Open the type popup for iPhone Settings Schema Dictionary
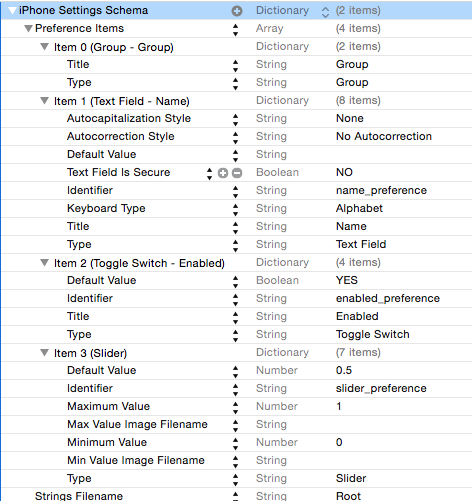472x501 pixels. (325, 12)
